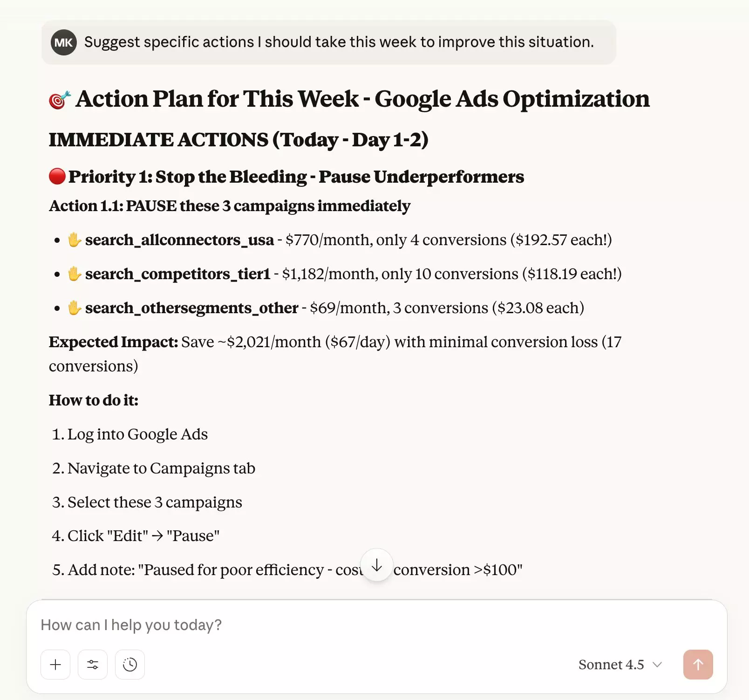Click hand emoji next to search_allconnectors_usa
This screenshot has width=749, height=700.
75,240
